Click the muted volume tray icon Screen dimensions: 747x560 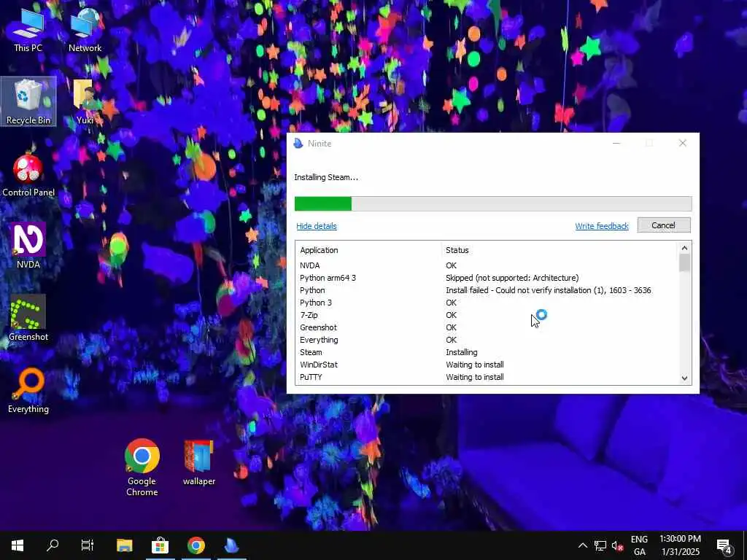(x=617, y=545)
